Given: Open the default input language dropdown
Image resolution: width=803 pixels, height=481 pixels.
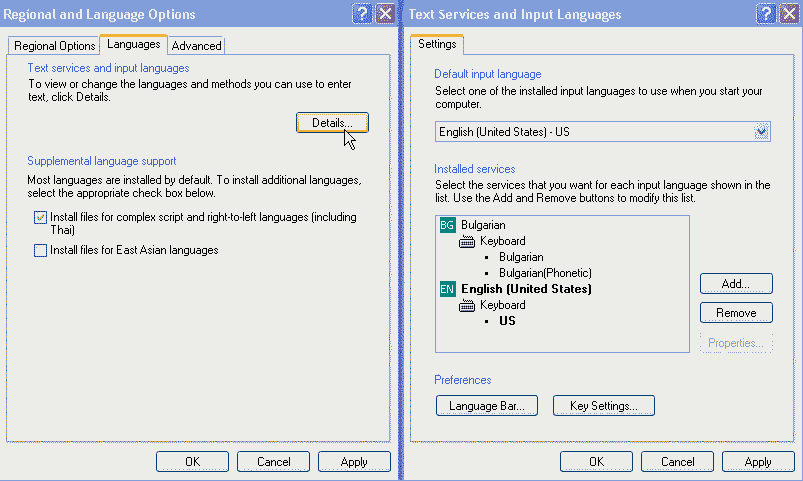Looking at the screenshot, I should coord(762,131).
